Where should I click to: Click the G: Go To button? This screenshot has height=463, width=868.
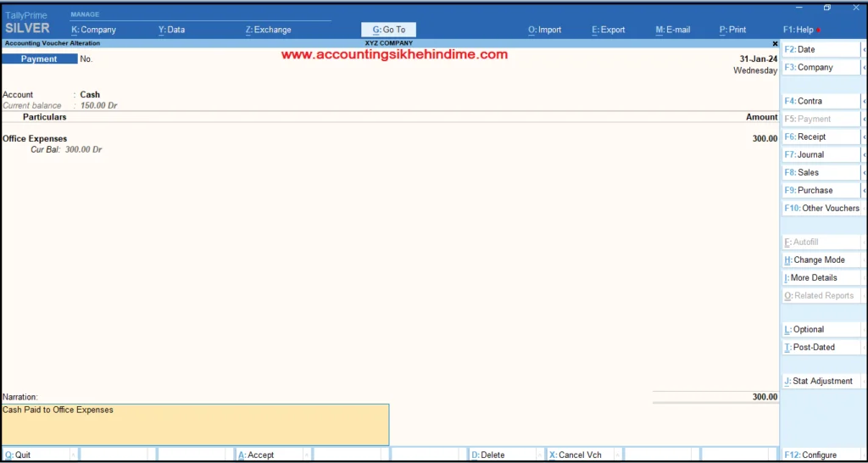point(388,30)
